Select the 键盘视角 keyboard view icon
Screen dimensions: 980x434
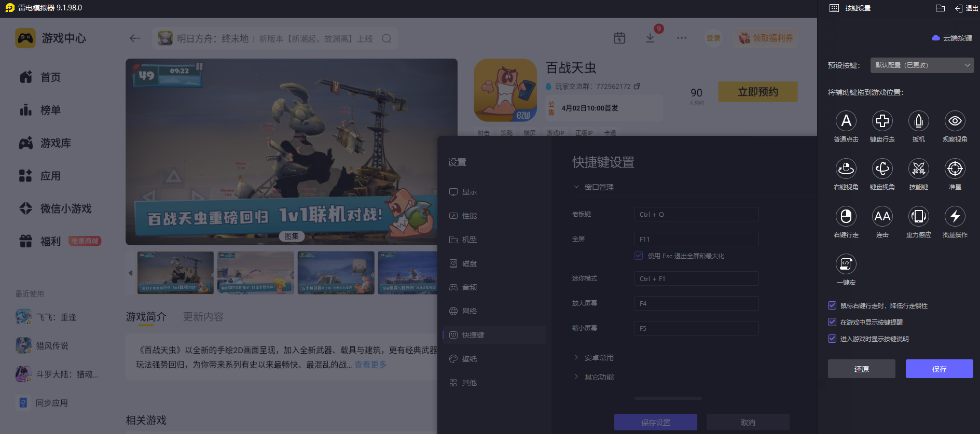(x=882, y=169)
